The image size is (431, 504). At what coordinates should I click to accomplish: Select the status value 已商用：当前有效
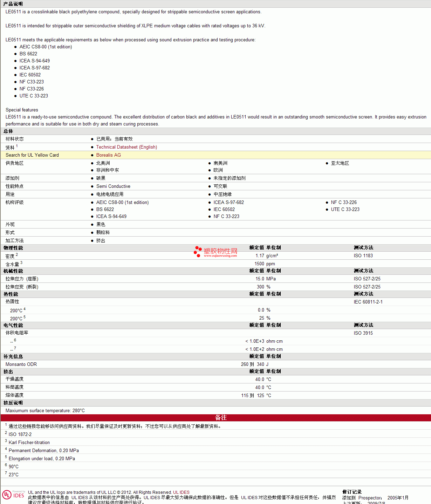click(115, 139)
